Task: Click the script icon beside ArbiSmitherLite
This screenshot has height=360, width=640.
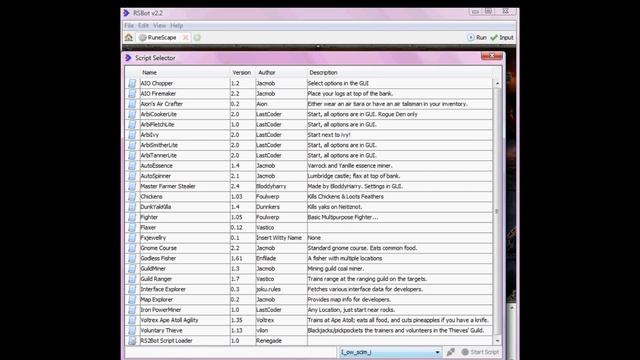Action: click(132, 145)
